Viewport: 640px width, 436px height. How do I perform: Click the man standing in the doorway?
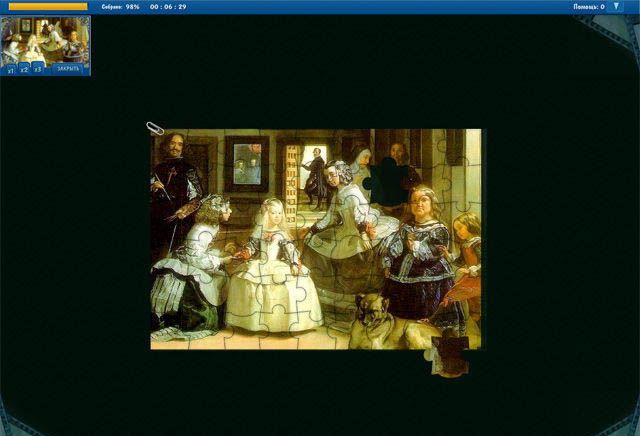coord(315,175)
